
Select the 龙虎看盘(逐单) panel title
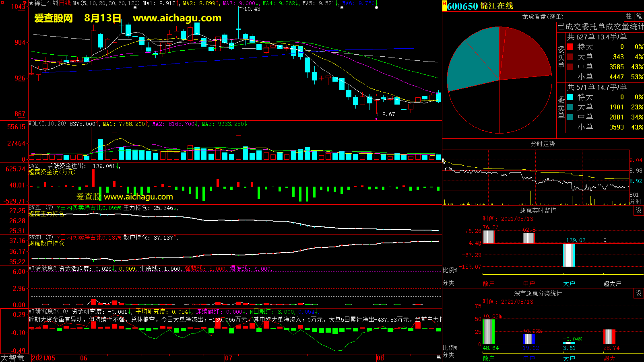coord(543,16)
